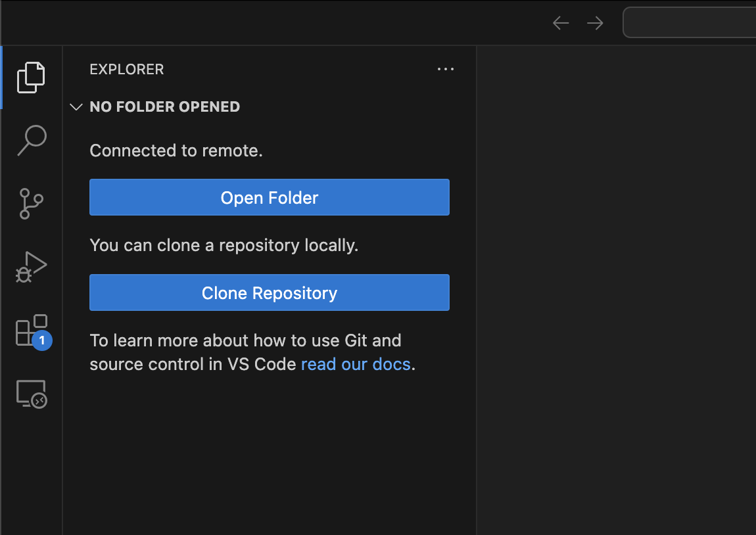The image size is (756, 535).
Task: Open the Explorer view in activity bar
Action: 32,77
